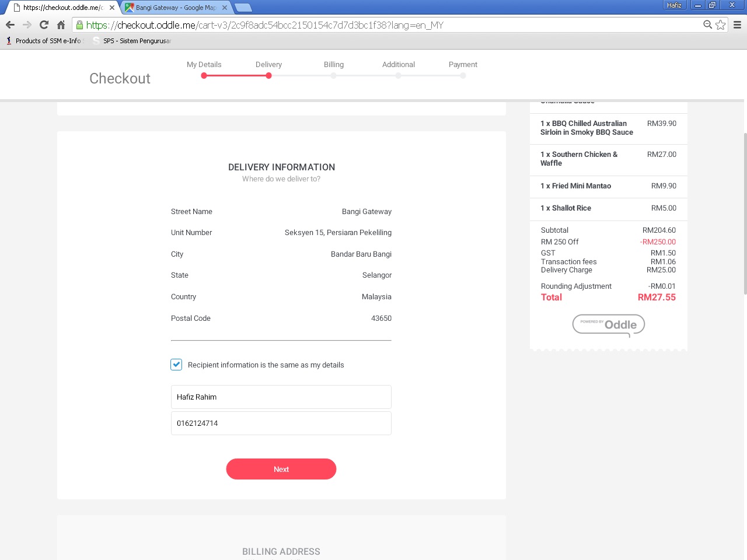The image size is (747, 560).
Task: Click the zoom magnifier icon in address bar
Action: pyautogui.click(x=707, y=24)
